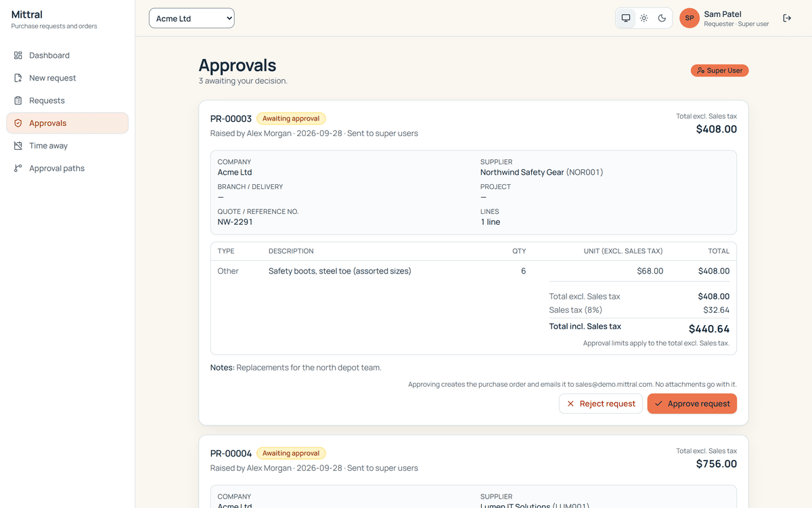Click Awaiting approval badge on PR-00003
The height and width of the screenshot is (508, 812).
[x=291, y=119]
